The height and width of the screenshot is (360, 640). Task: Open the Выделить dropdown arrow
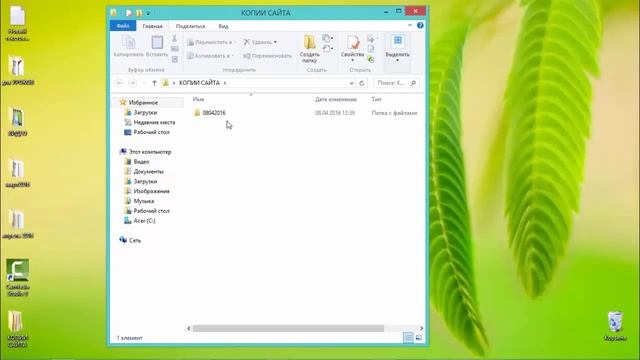(x=398, y=60)
